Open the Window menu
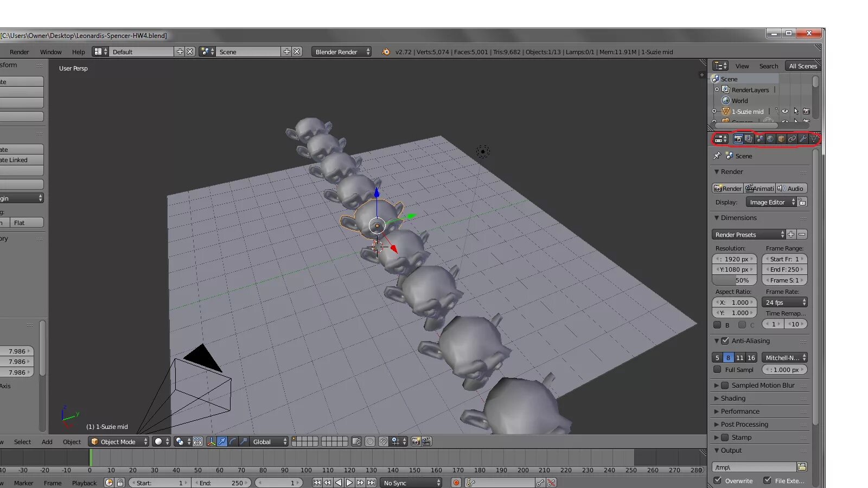The width and height of the screenshot is (868, 488). (x=51, y=52)
